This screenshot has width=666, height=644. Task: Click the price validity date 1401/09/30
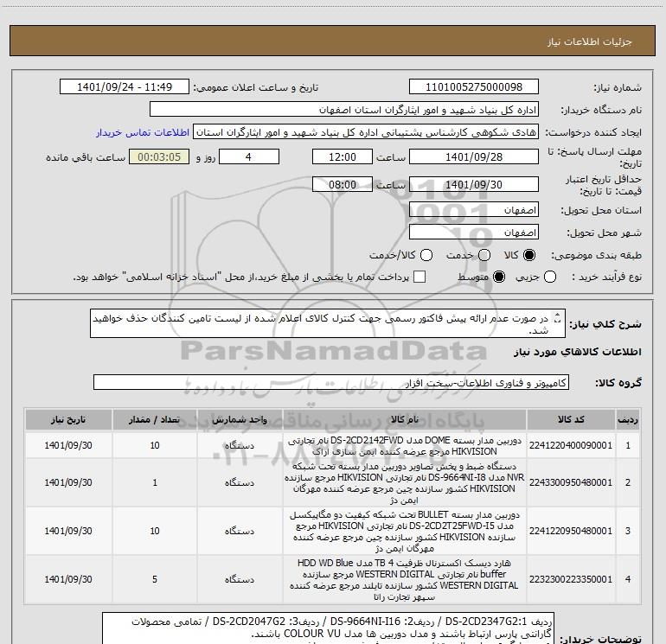tap(474, 184)
